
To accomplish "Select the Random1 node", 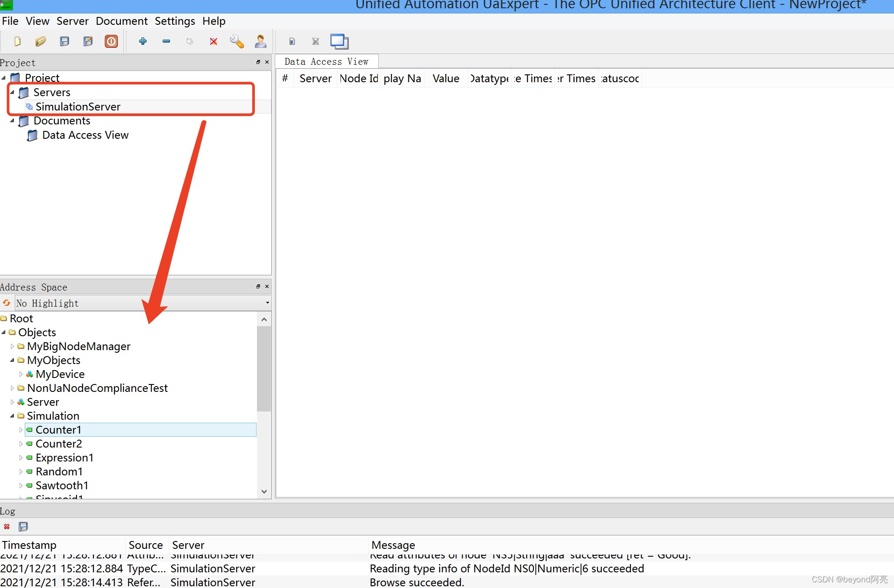I will pyautogui.click(x=59, y=471).
